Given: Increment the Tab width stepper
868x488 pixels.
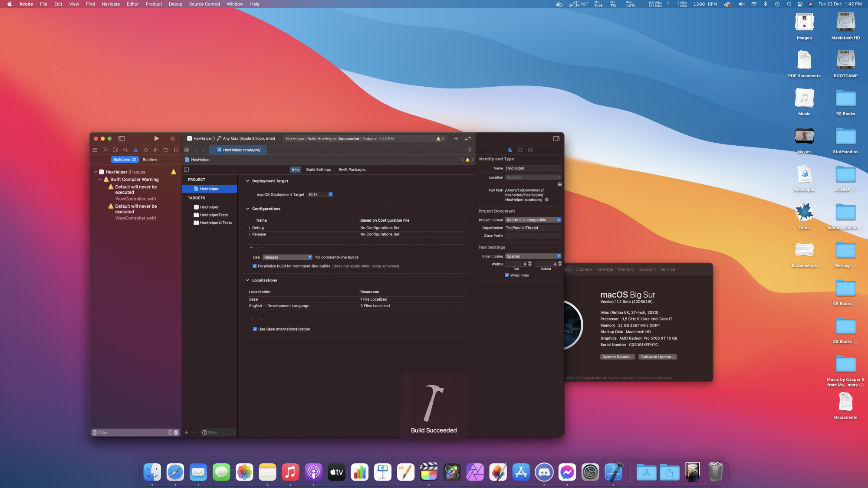Looking at the screenshot, I should pos(530,263).
